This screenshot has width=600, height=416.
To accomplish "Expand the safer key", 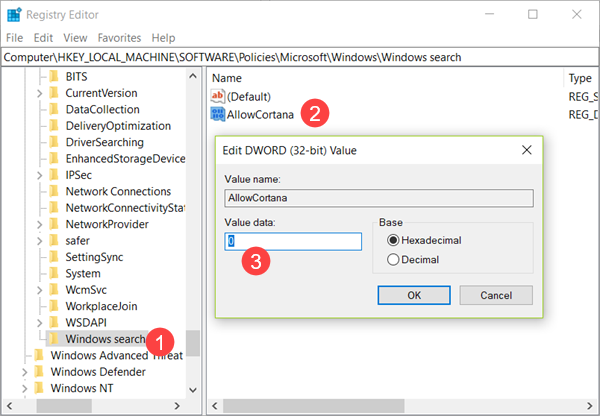I will click(39, 241).
